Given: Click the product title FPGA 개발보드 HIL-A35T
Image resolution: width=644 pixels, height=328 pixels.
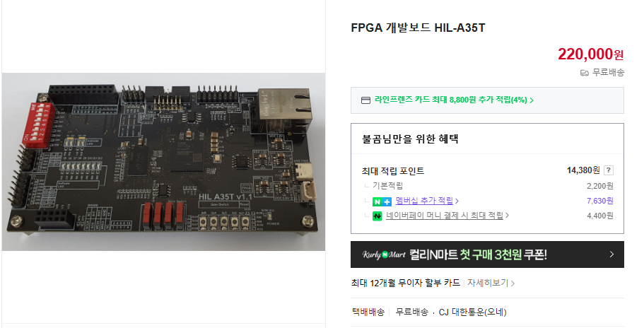Looking at the screenshot, I should click(418, 28).
